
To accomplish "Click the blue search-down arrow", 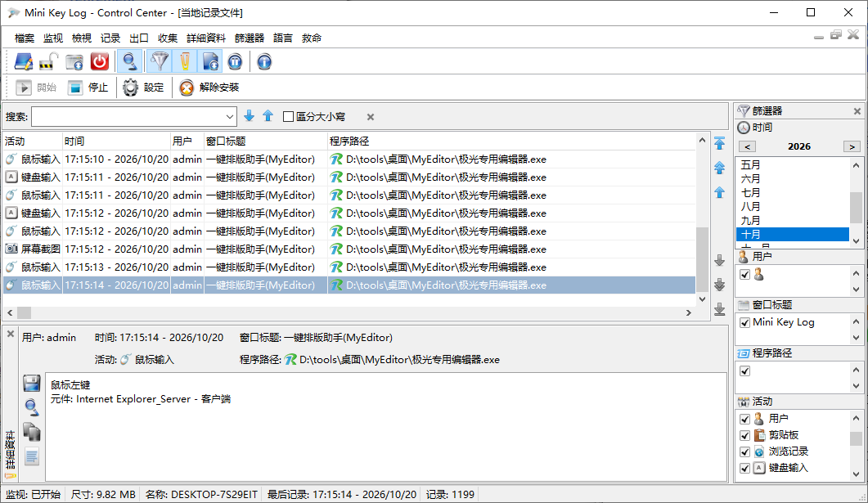I will [x=249, y=115].
